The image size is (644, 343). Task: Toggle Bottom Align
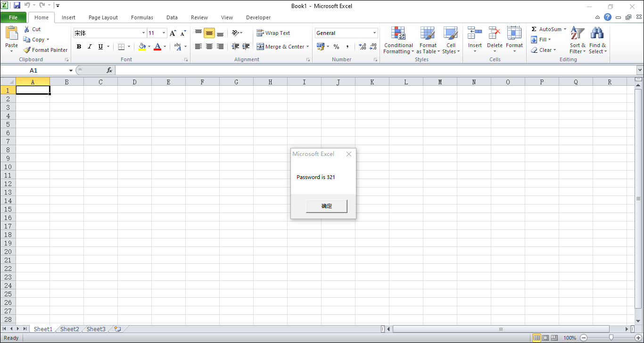(x=220, y=33)
